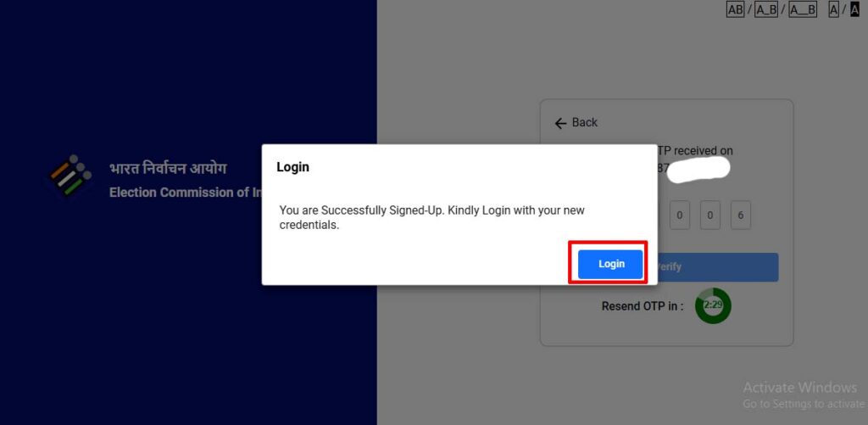Click the dimmed Verify button

(x=717, y=267)
